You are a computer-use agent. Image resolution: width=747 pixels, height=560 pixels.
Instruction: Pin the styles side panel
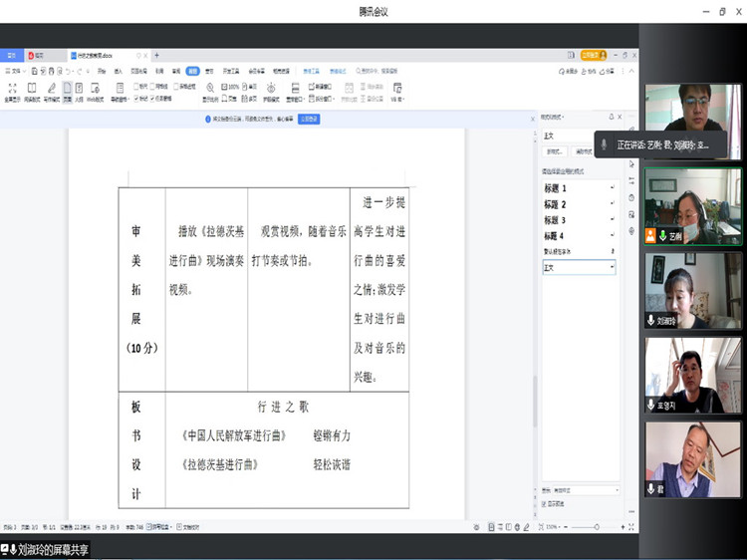pyautogui.click(x=612, y=117)
